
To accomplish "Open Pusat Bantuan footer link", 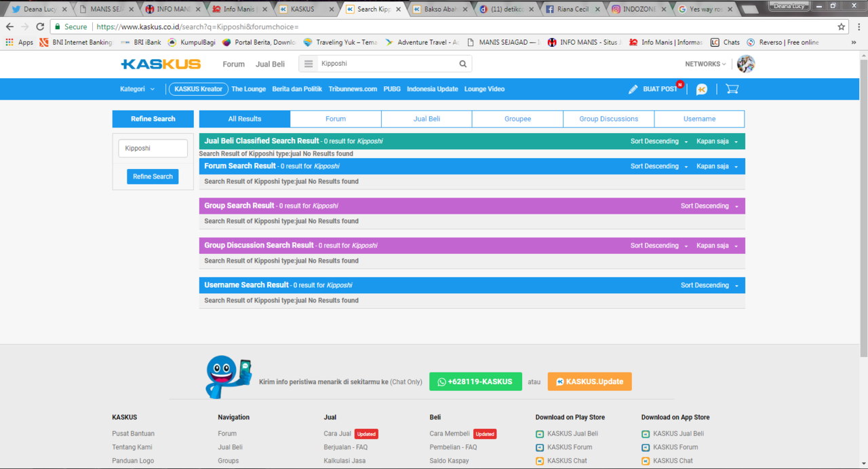I will click(134, 434).
